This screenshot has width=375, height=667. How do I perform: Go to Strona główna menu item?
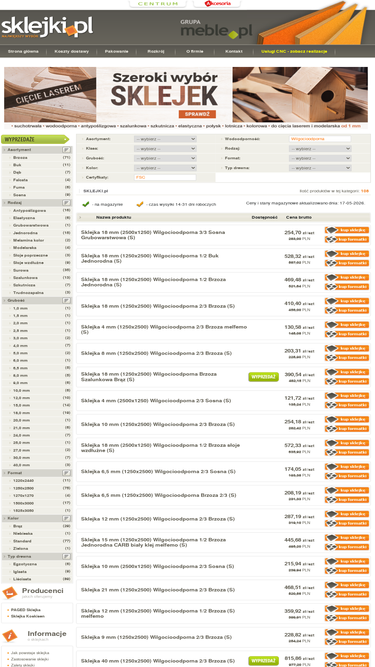[x=23, y=51]
